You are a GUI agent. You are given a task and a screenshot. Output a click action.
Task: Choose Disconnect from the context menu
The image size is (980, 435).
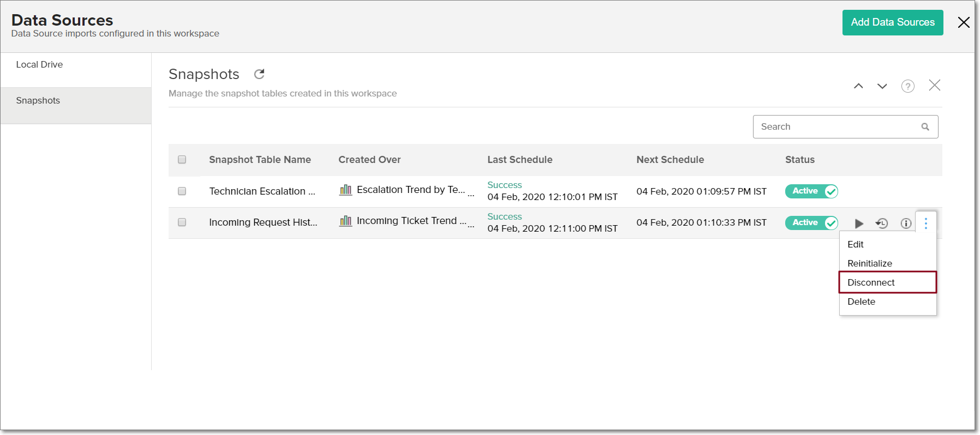pyautogui.click(x=871, y=282)
